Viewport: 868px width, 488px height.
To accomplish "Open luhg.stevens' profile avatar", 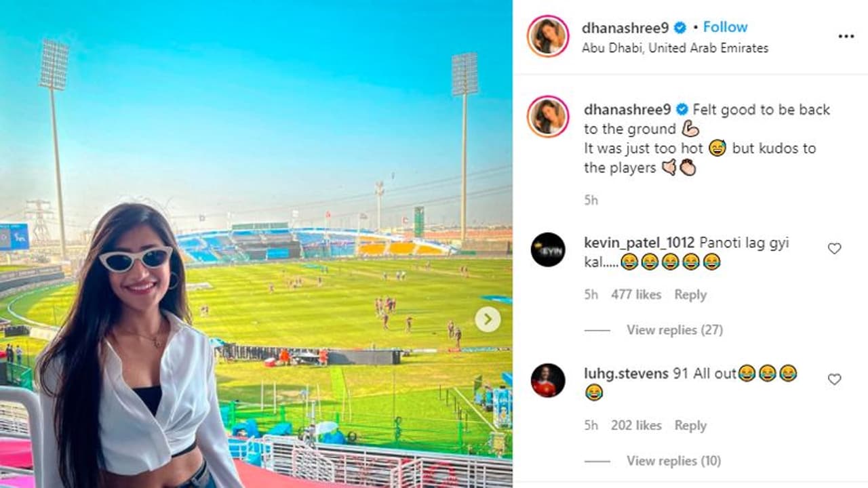I will click(x=548, y=380).
